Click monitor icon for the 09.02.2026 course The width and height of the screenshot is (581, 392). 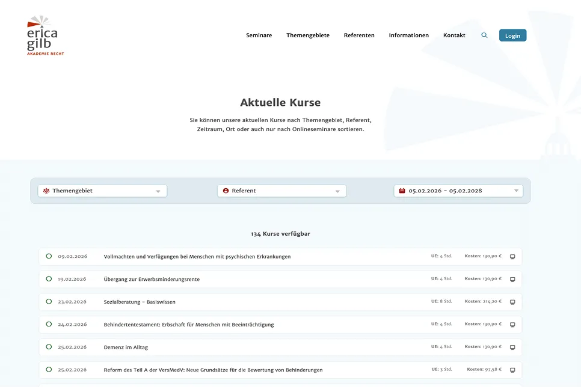click(512, 257)
